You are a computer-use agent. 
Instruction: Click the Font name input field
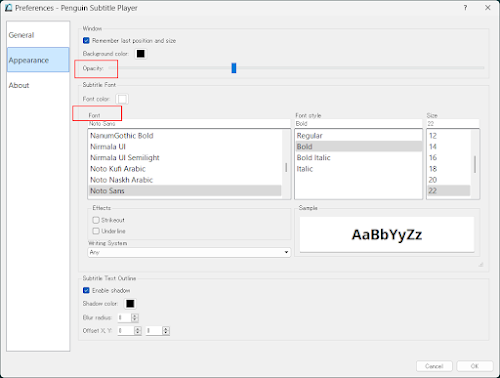tap(189, 124)
